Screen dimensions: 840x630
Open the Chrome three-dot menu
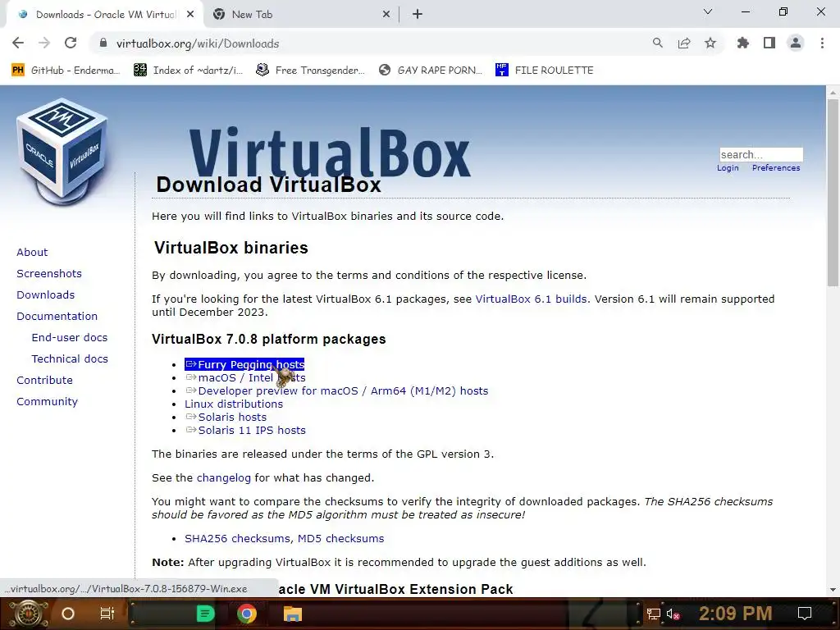[822, 43]
